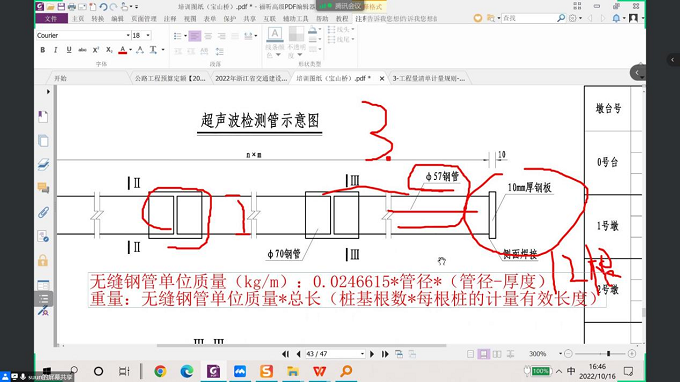Open the font color dropdown arrow

click(x=131, y=50)
